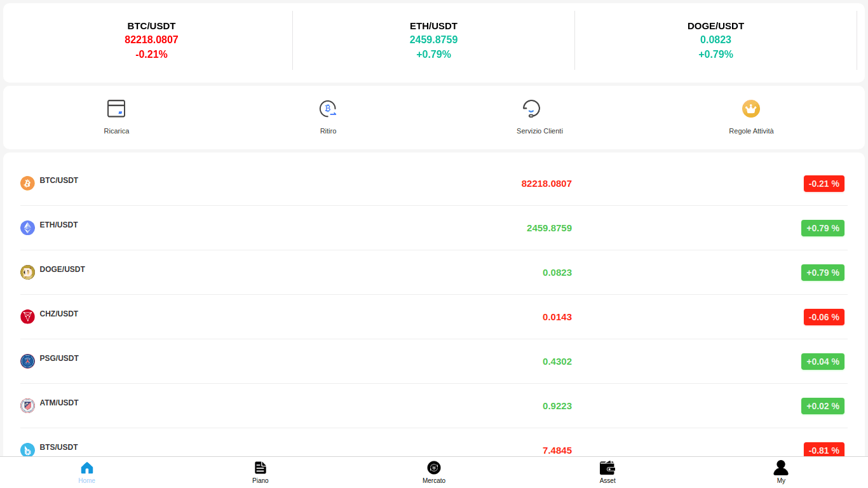Open the CHZ/USDT market row
The height and width of the screenshot is (488, 868).
coord(434,316)
